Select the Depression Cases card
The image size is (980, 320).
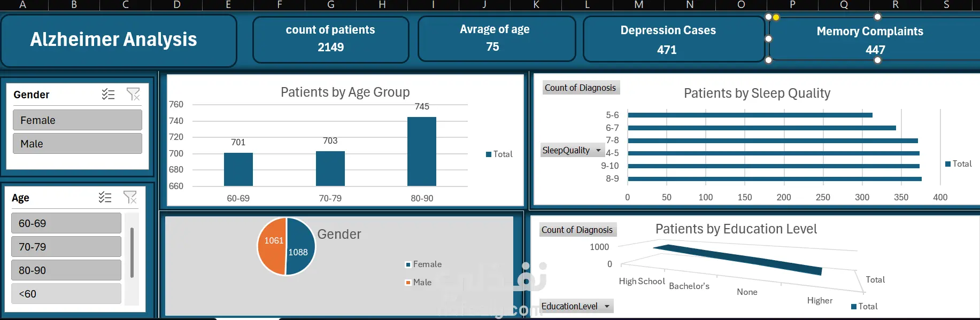click(674, 40)
